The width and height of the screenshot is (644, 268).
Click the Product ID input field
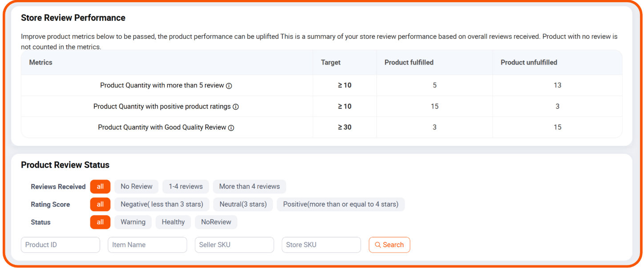(61, 245)
